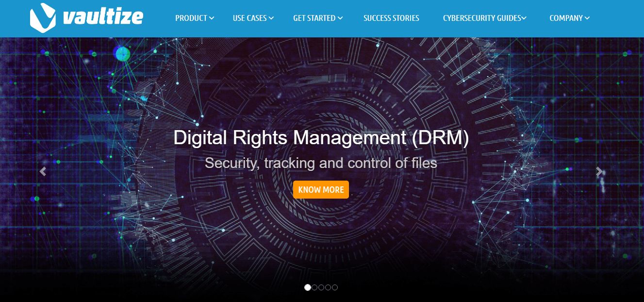Expand the Cybersecurity Guides menu chevron
The width and height of the screenshot is (644, 302).
pos(524,18)
